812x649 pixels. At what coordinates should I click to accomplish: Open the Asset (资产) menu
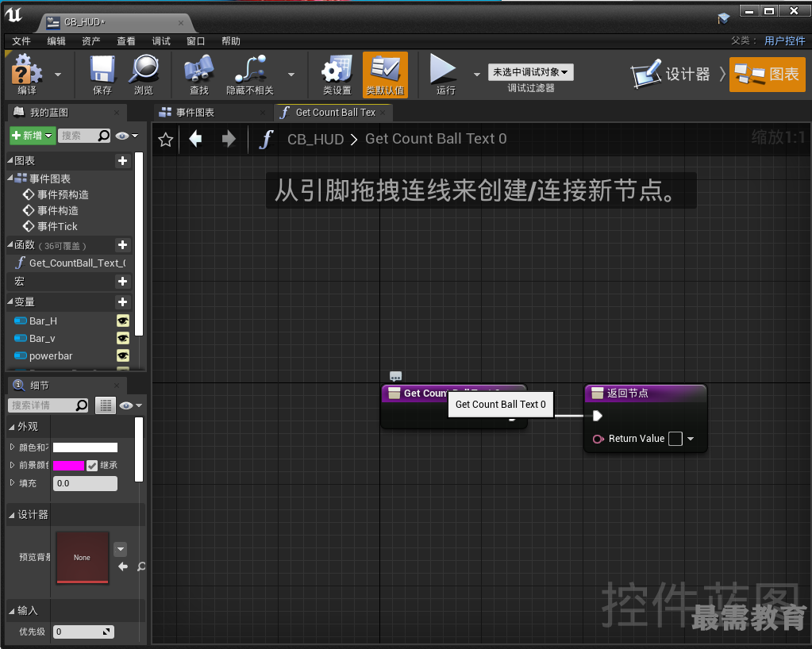[x=91, y=41]
